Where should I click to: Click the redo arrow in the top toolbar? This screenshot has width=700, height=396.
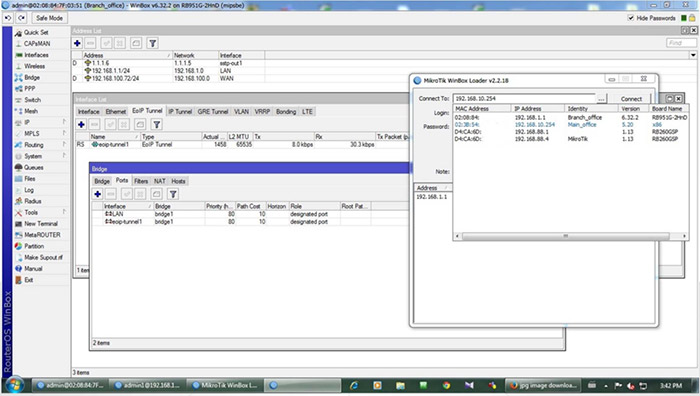click(21, 18)
